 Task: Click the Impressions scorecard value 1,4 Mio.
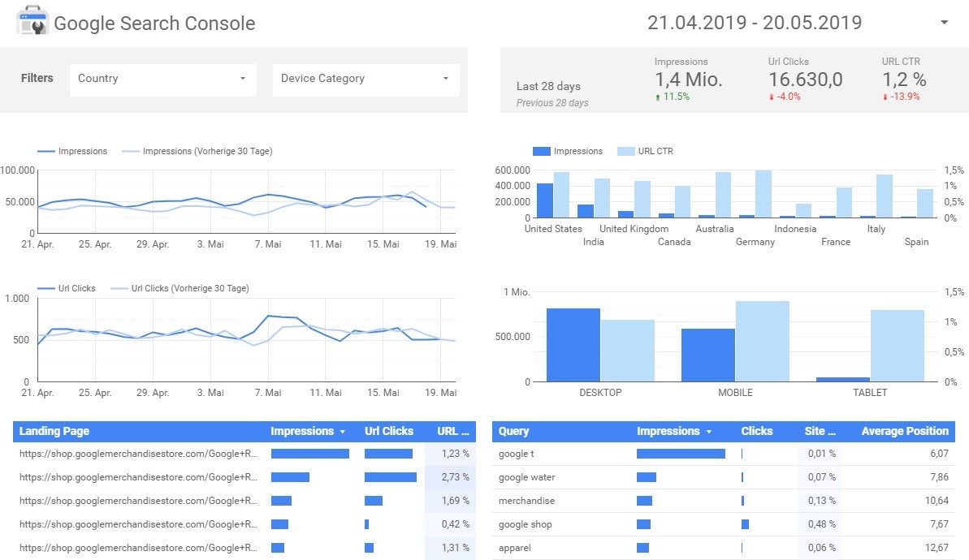689,80
